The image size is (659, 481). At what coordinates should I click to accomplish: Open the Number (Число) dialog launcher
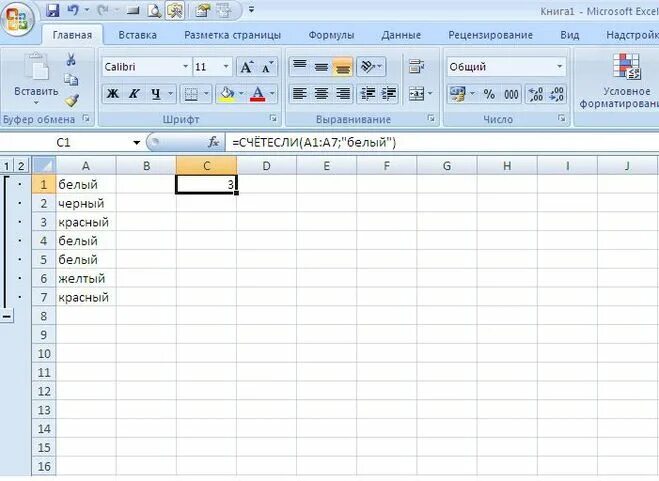click(561, 119)
